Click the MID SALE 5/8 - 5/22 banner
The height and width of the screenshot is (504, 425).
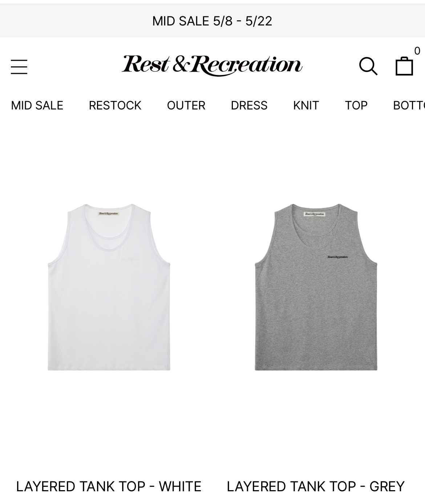click(x=212, y=21)
